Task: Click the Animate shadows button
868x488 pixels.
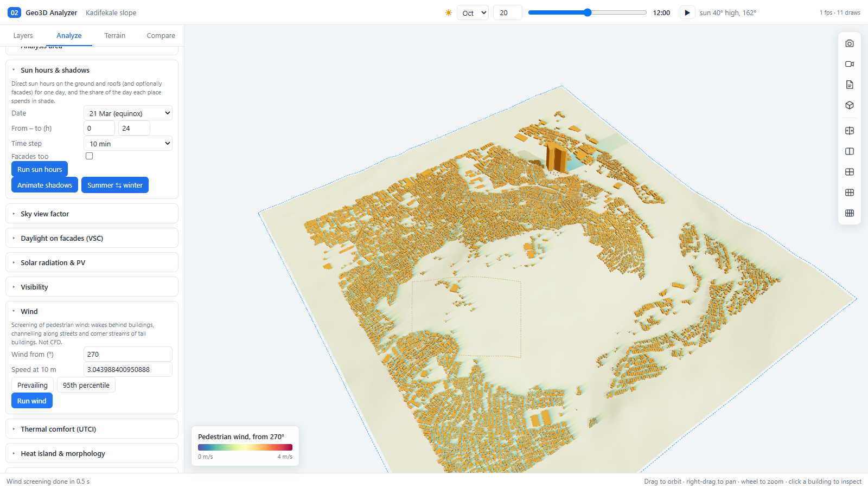Action: pyautogui.click(x=44, y=185)
